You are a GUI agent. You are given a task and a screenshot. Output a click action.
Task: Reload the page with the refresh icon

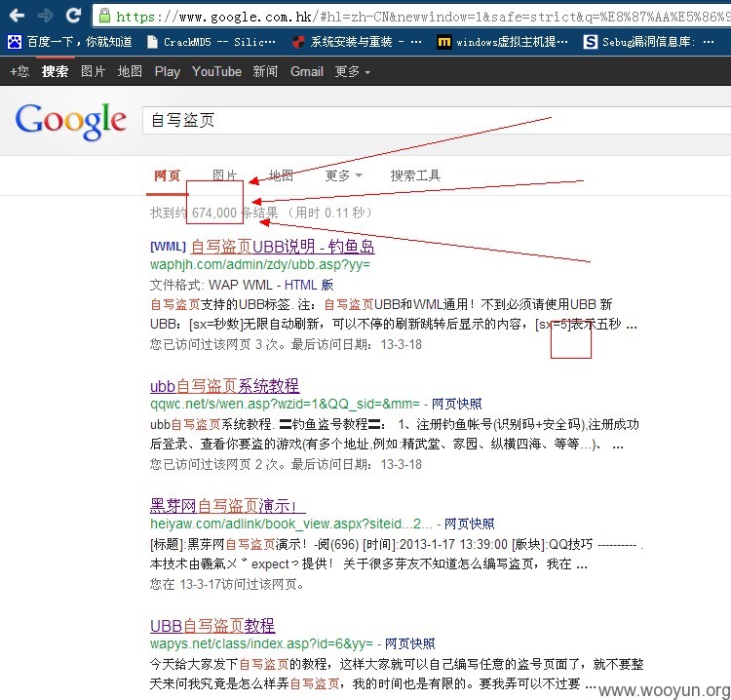(x=73, y=16)
